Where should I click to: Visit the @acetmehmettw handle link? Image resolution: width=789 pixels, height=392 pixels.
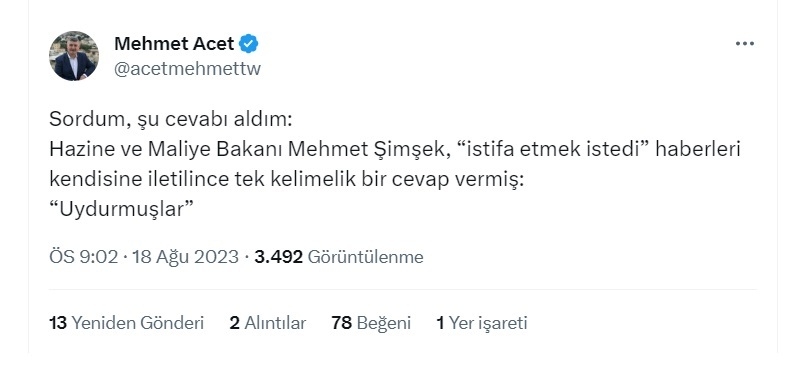click(188, 68)
